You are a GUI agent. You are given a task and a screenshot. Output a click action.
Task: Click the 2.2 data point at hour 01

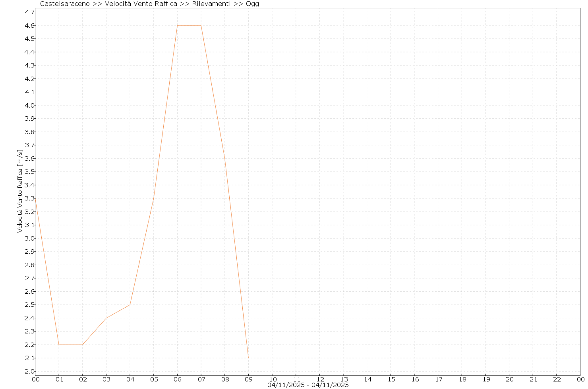(59, 345)
